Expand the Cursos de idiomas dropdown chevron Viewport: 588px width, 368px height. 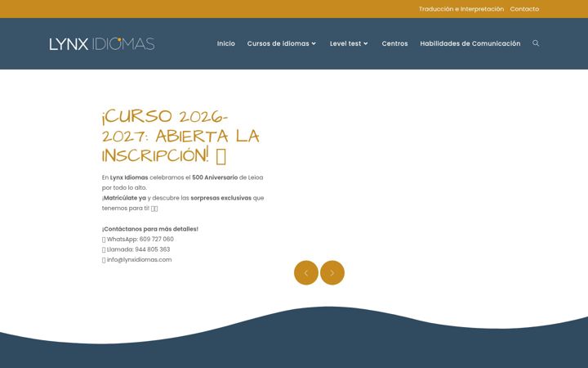[314, 43]
